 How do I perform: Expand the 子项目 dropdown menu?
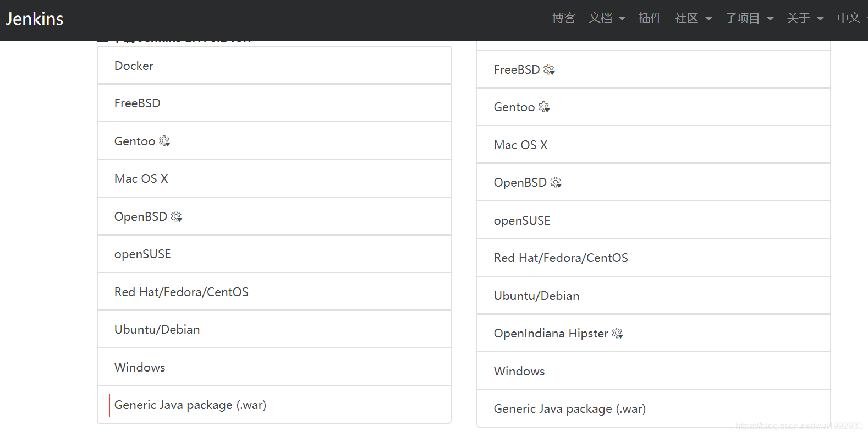[750, 18]
